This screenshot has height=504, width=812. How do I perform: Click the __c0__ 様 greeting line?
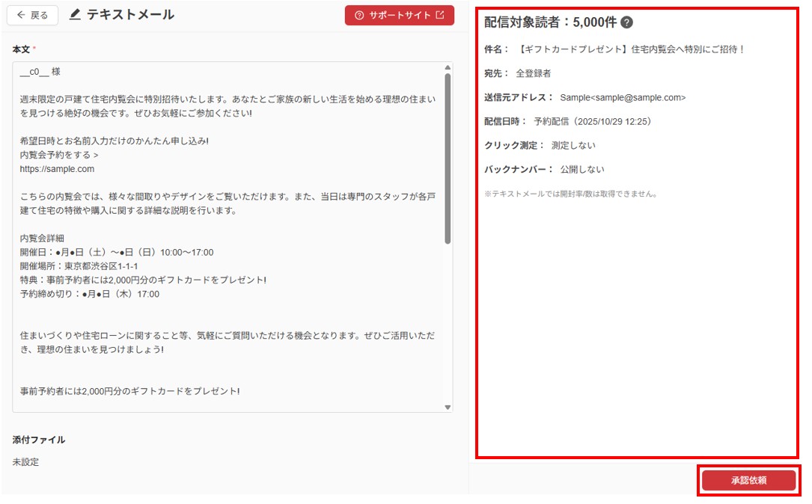(x=40, y=73)
